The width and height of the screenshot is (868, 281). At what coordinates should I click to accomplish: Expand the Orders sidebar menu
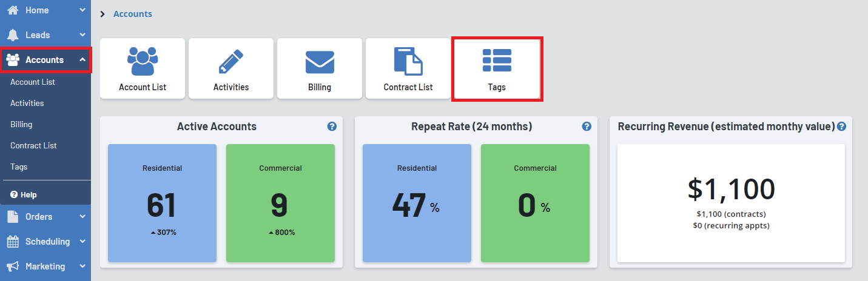tap(45, 217)
